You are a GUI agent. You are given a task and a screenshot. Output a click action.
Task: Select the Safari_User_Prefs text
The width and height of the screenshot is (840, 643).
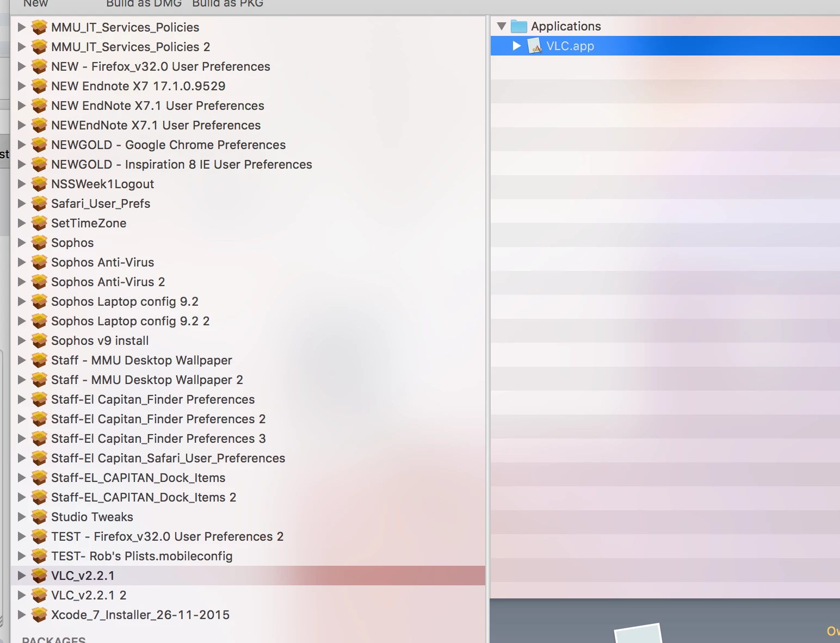(101, 203)
